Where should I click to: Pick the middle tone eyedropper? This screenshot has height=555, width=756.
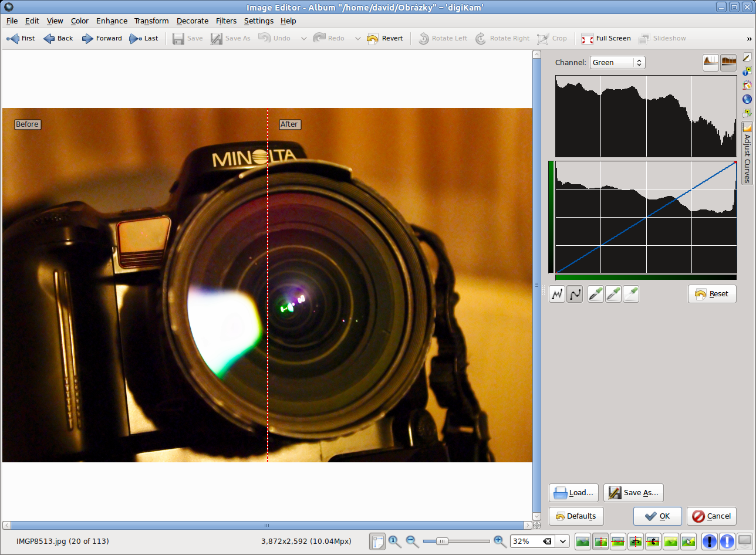click(613, 294)
